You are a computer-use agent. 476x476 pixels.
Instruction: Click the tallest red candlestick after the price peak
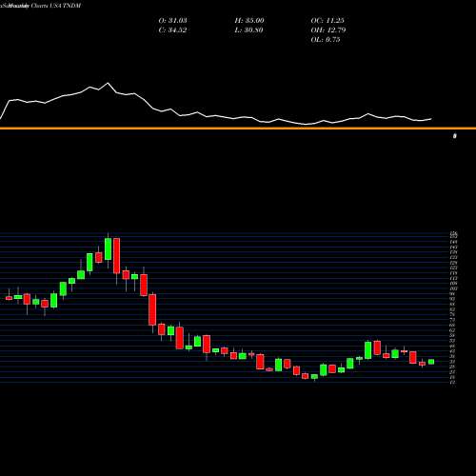click(x=117, y=256)
